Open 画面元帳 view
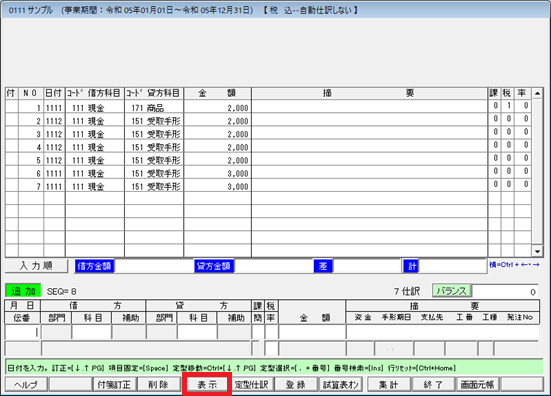Image resolution: width=551 pixels, height=396 pixels. (477, 384)
